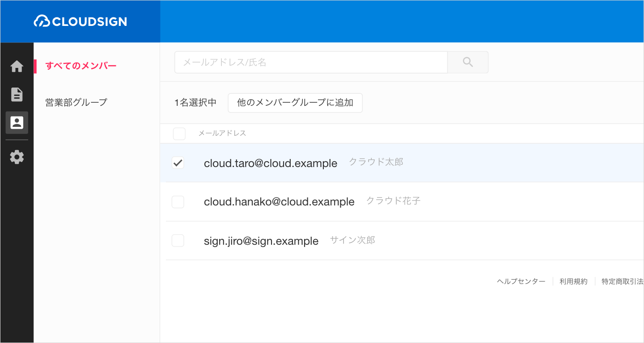The image size is (644, 343).
Task: Toggle the select-all checkbox in header
Action: (x=179, y=134)
